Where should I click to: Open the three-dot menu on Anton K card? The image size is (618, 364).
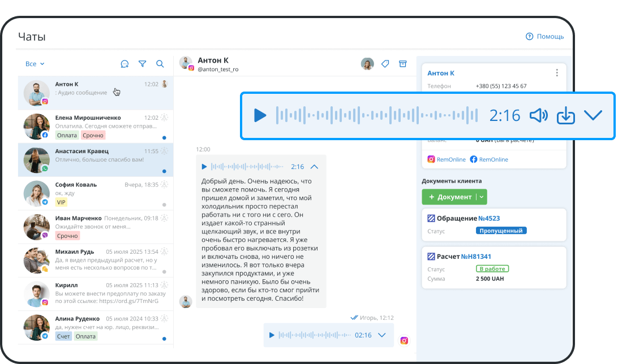point(556,72)
